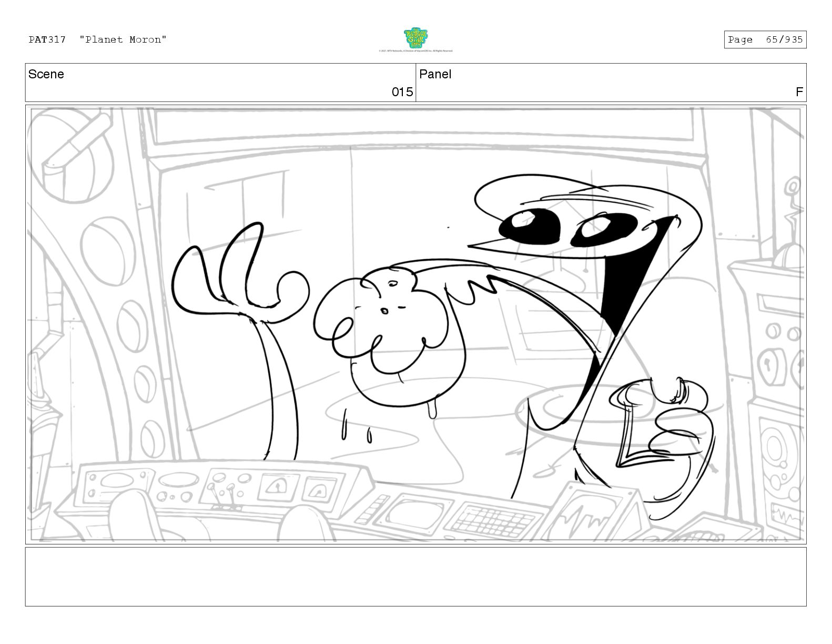The width and height of the screenshot is (832, 644).
Task: Click the Panel label
Action: (x=435, y=74)
